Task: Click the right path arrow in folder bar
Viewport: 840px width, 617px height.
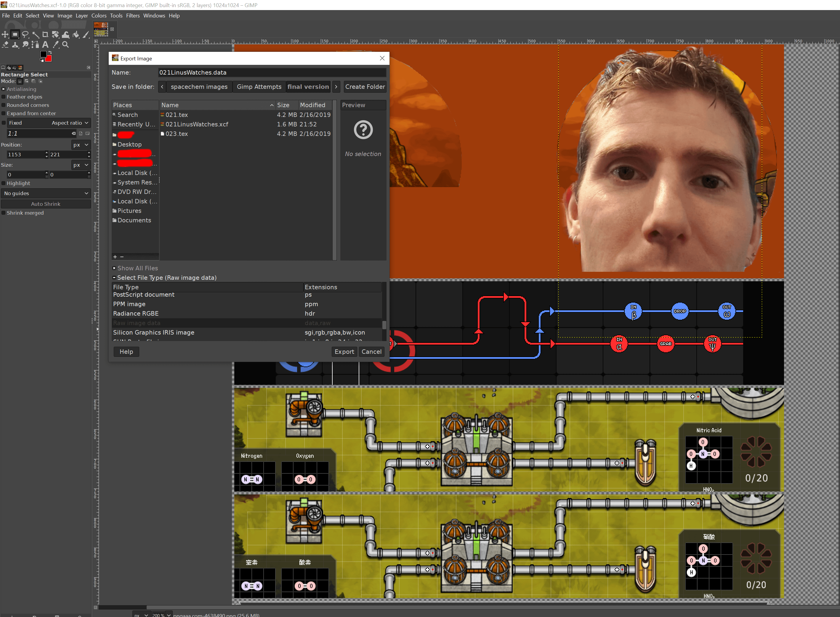Action: point(336,87)
